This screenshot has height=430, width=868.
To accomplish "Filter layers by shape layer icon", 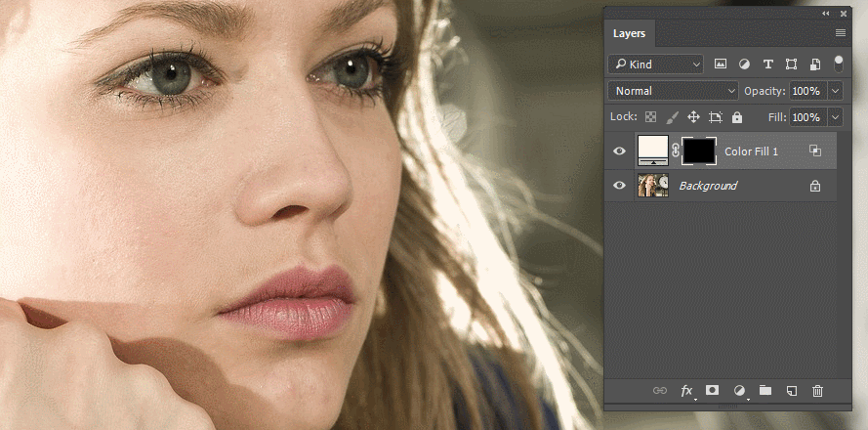I will pyautogui.click(x=791, y=64).
